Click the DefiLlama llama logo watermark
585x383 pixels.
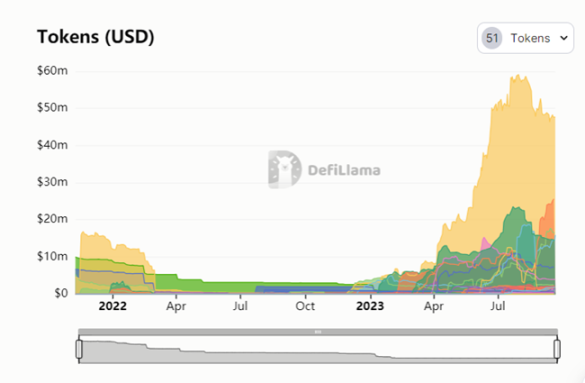tap(284, 170)
